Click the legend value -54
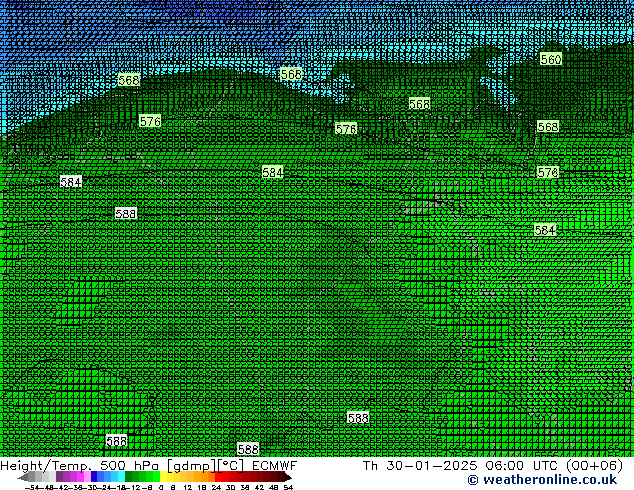634x490 pixels. click(32, 488)
